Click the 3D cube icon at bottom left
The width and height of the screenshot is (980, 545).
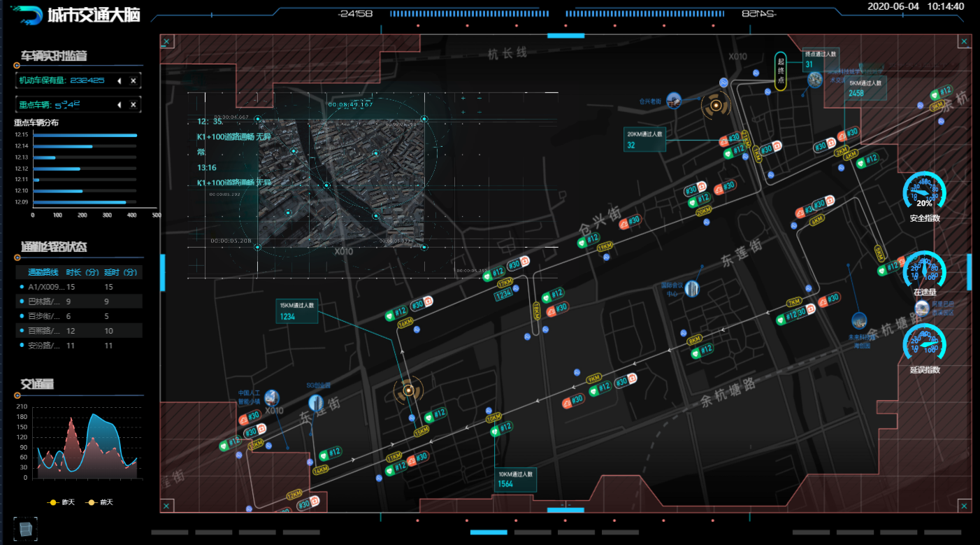(25, 529)
